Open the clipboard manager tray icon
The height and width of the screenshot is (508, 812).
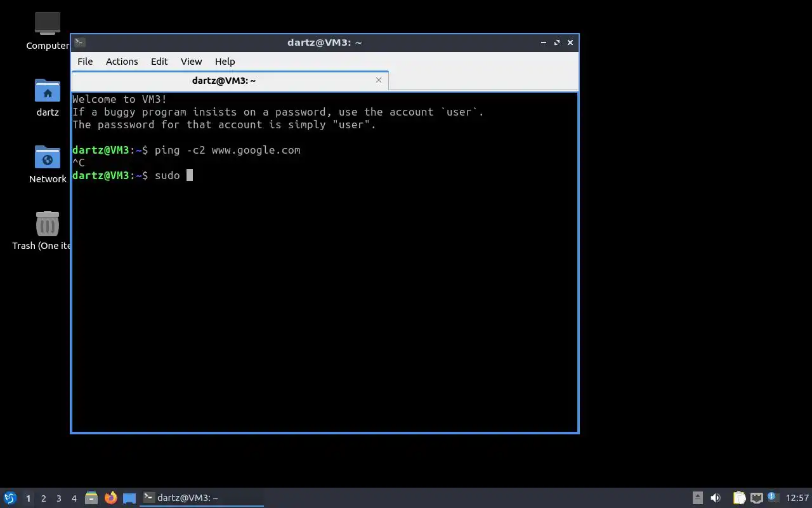click(x=739, y=498)
